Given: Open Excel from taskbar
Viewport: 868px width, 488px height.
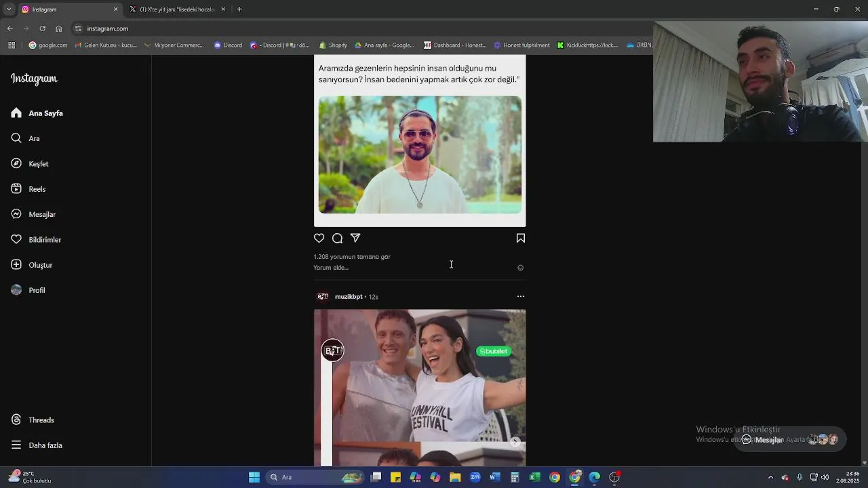Looking at the screenshot, I should tap(534, 477).
